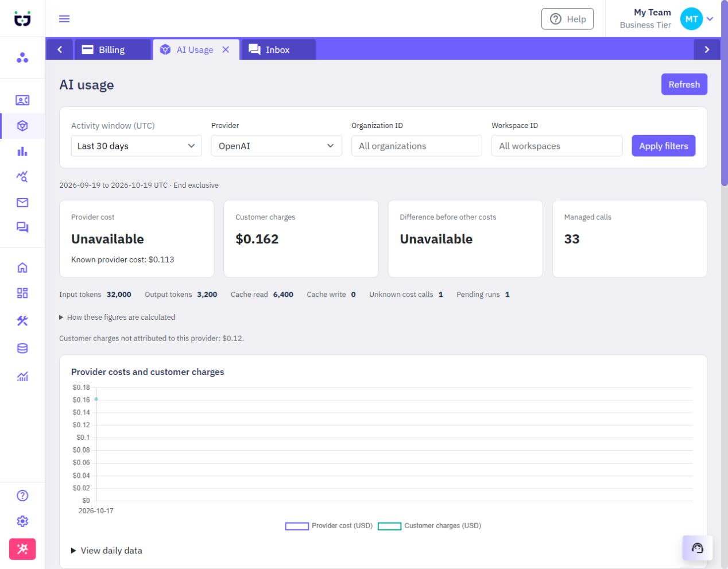Open the Provider dropdown
This screenshot has width=728, height=569.
click(276, 146)
